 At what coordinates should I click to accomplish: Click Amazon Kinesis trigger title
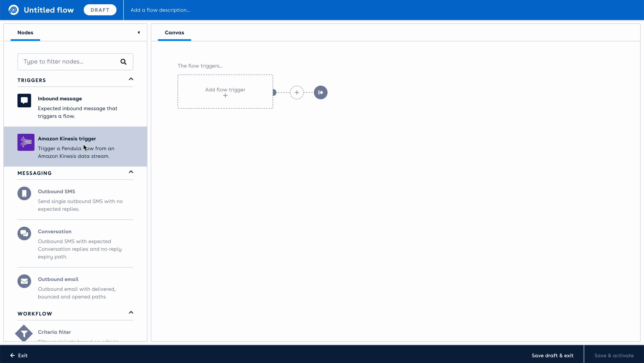67,138
